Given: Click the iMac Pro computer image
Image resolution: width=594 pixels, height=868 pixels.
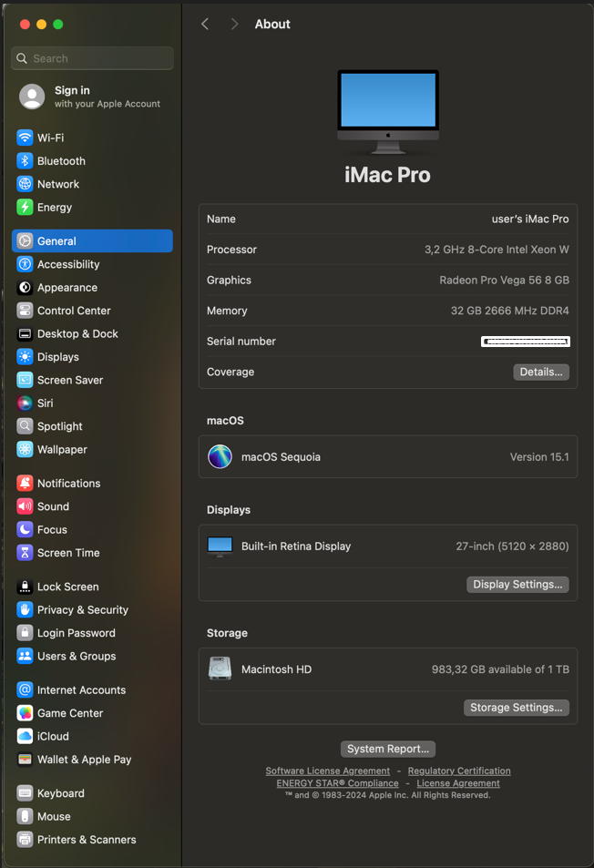Looking at the screenshot, I should pyautogui.click(x=388, y=112).
